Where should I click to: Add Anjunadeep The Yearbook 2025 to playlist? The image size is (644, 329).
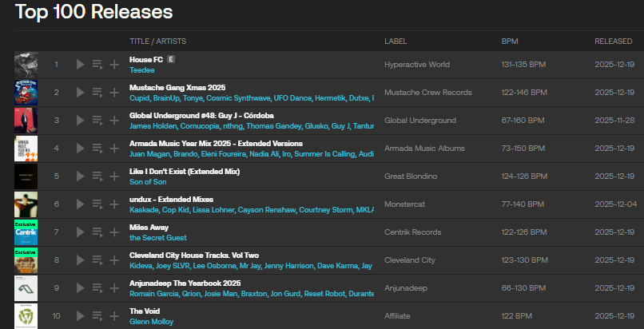114,288
